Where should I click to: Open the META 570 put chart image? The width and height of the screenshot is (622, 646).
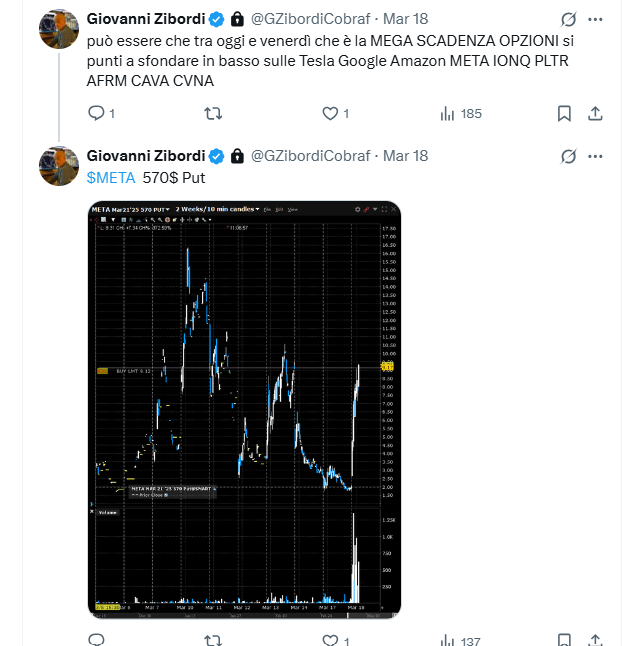pos(244,410)
